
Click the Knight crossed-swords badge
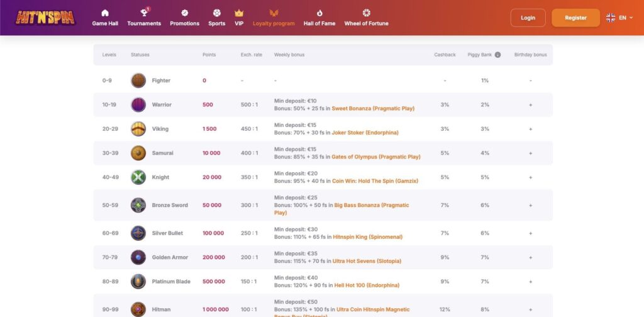point(138,177)
